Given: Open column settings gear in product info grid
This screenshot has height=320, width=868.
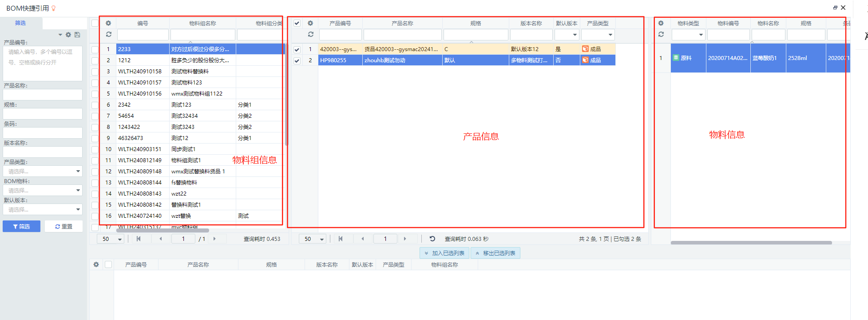Looking at the screenshot, I should [x=310, y=23].
